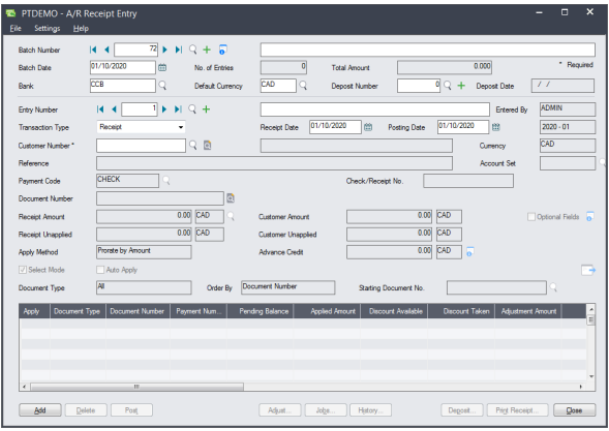
Task: Toggle Optional Fields checkbox
Action: click(x=531, y=217)
